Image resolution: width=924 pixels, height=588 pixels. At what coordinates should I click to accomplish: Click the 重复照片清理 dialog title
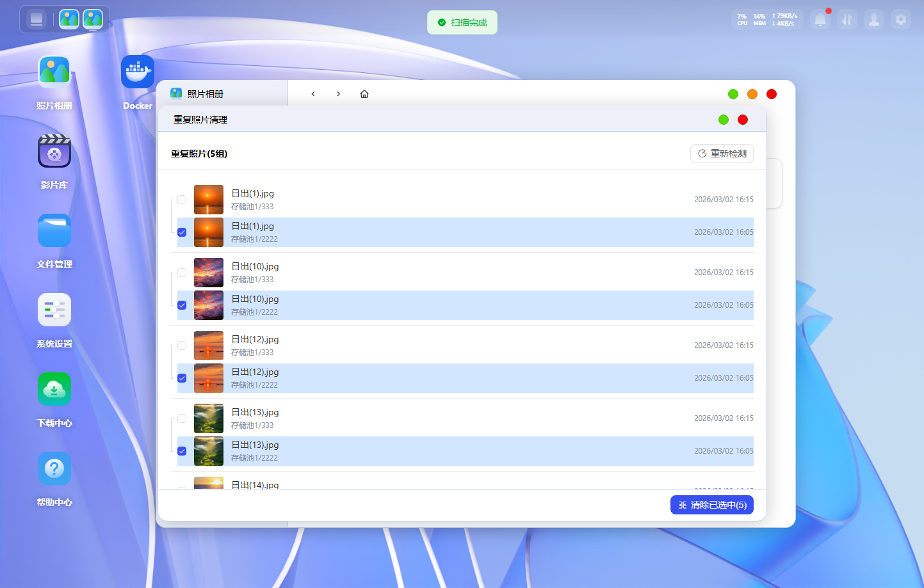(x=200, y=120)
